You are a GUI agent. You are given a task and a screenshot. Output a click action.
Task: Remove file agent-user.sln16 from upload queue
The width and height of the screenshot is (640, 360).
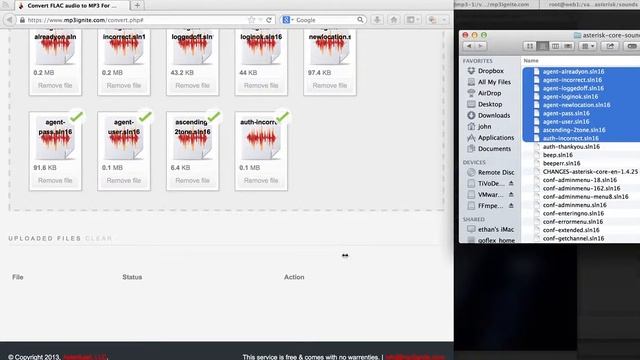coord(124,180)
